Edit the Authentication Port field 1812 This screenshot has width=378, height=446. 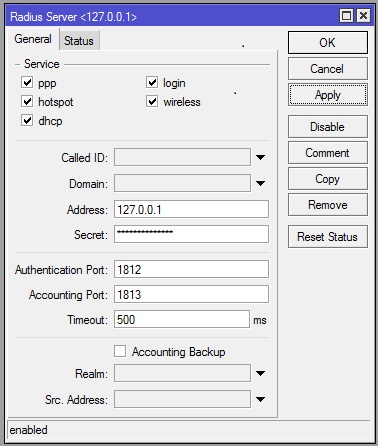pos(191,269)
